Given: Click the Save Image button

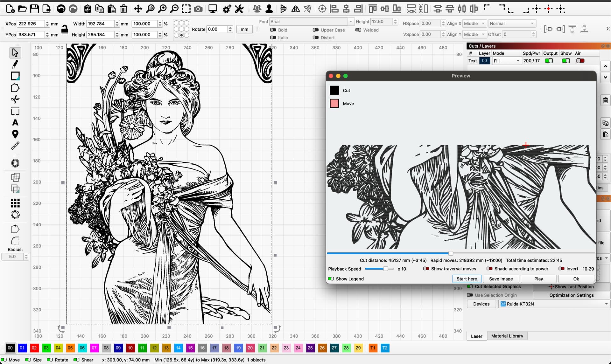Looking at the screenshot, I should point(501,279).
